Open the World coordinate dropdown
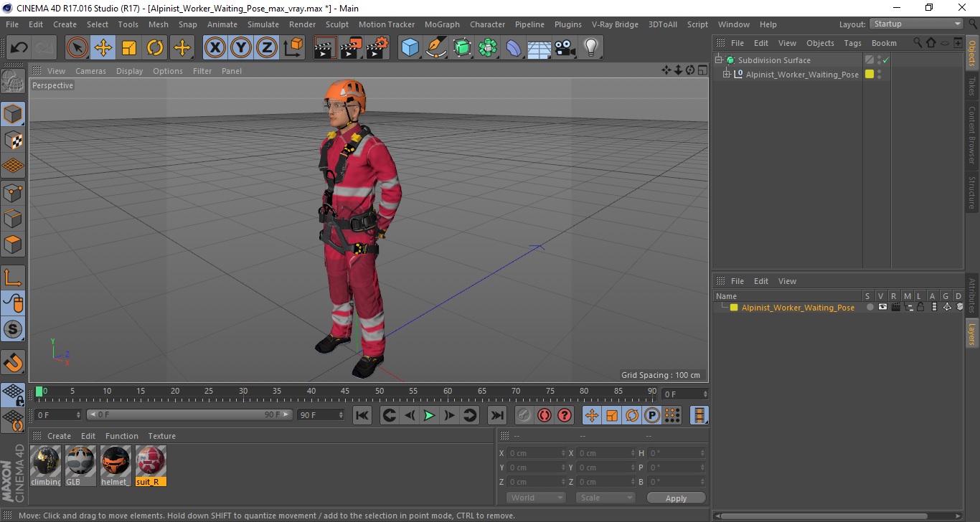This screenshot has width=980, height=522. tap(537, 498)
